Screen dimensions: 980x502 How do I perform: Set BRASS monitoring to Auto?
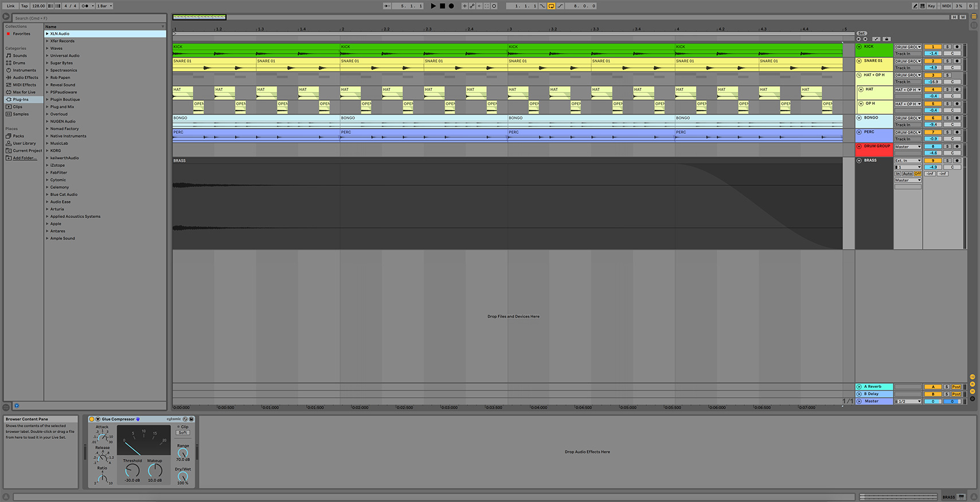907,174
